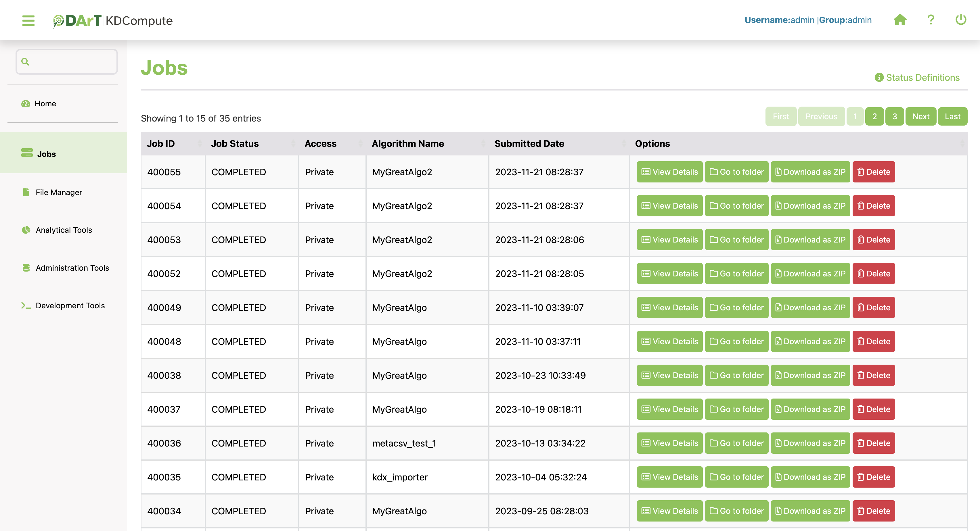Viewport: 980px width, 531px height.
Task: Click the File Manager document icon
Action: [x=26, y=192]
